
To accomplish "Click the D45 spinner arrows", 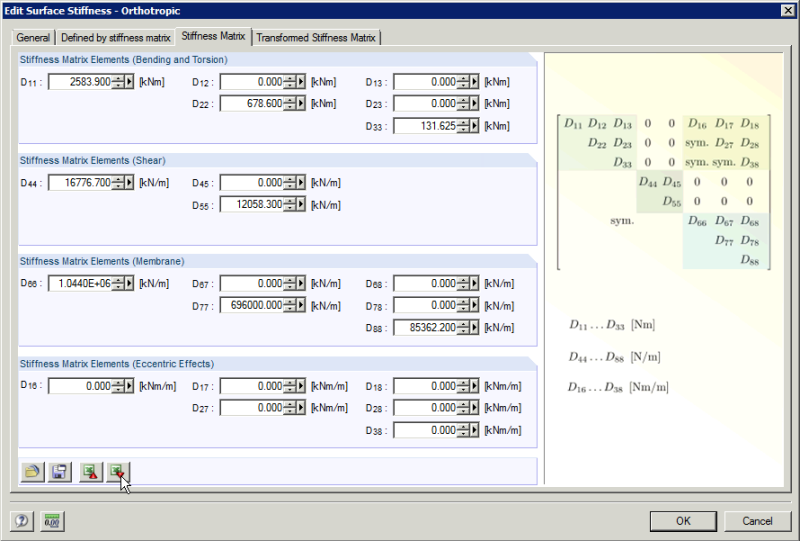I will click(x=290, y=183).
